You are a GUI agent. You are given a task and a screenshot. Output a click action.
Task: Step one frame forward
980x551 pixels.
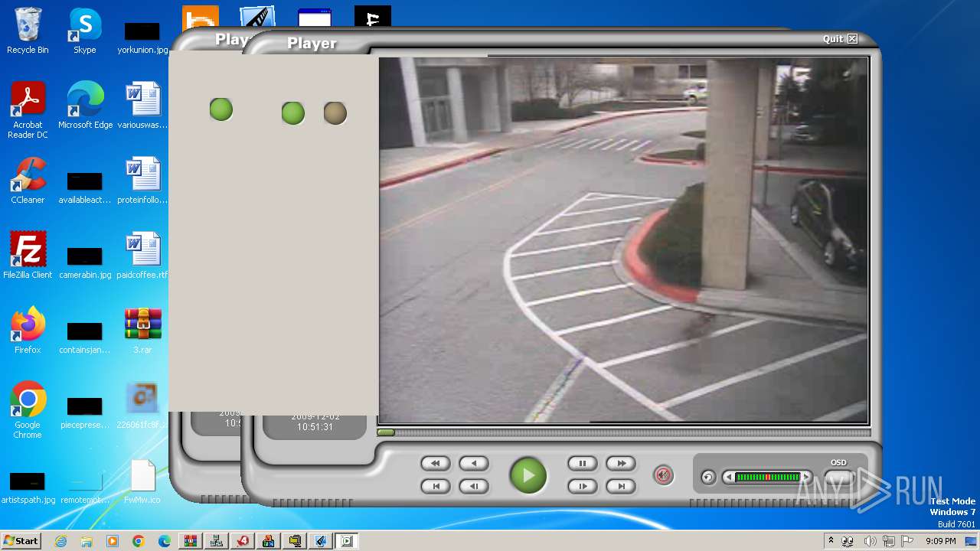[x=582, y=486]
